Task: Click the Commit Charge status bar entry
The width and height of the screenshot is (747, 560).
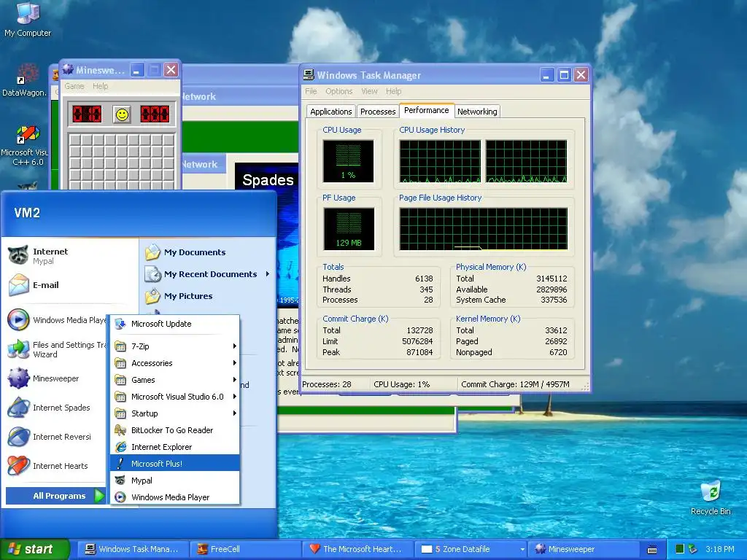Action: point(515,384)
